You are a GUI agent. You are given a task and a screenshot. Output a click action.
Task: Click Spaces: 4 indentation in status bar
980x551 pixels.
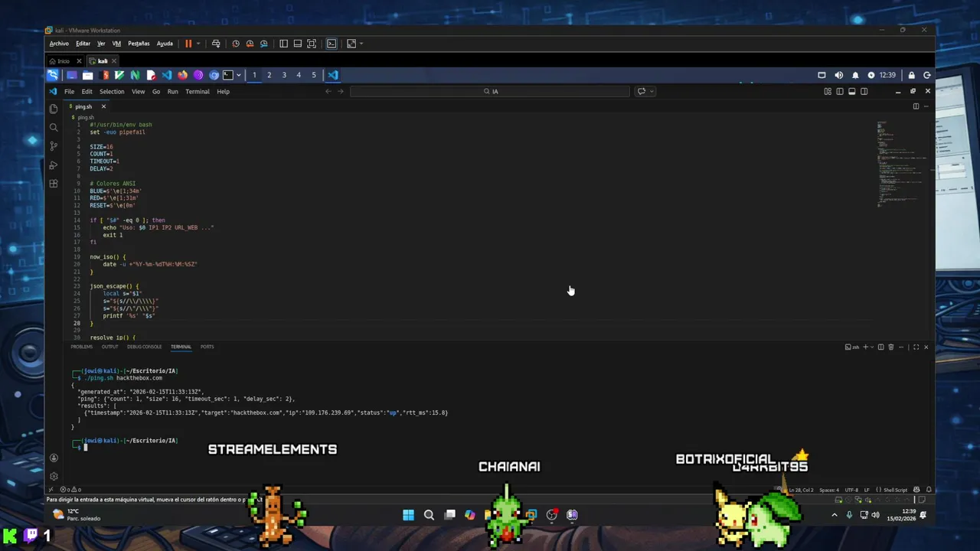click(x=828, y=490)
